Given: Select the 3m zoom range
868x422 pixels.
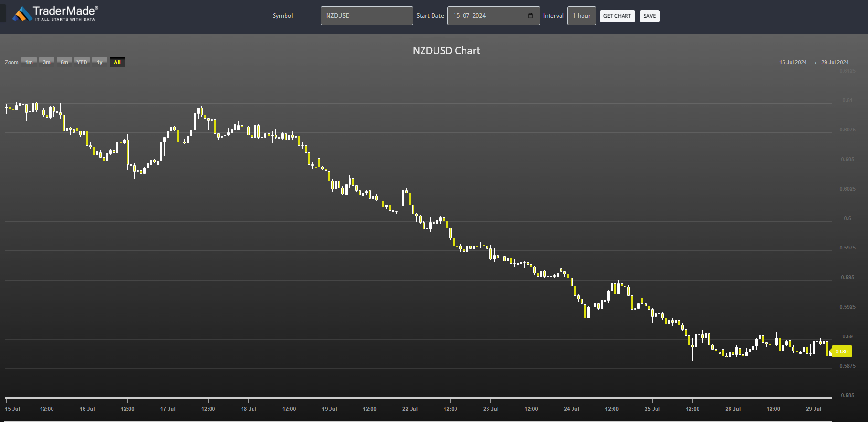Looking at the screenshot, I should click(x=47, y=62).
